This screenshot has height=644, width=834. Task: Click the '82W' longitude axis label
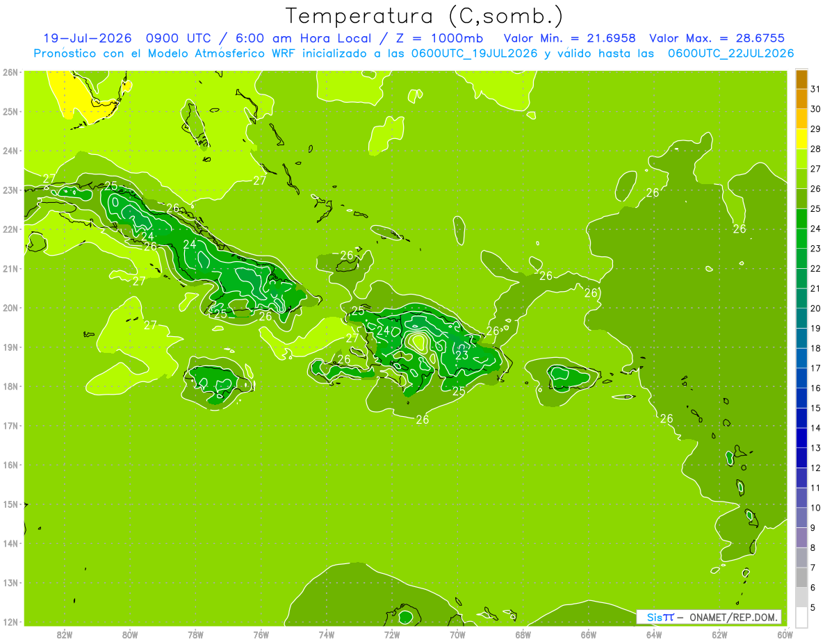pos(65,634)
